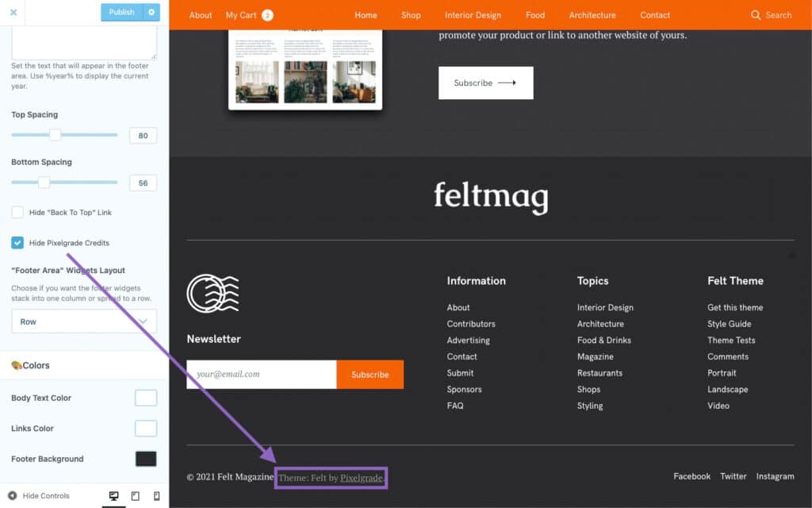Uncheck Hide Pixelgrade Credits checkbox
The height and width of the screenshot is (508, 812).
tap(17, 243)
